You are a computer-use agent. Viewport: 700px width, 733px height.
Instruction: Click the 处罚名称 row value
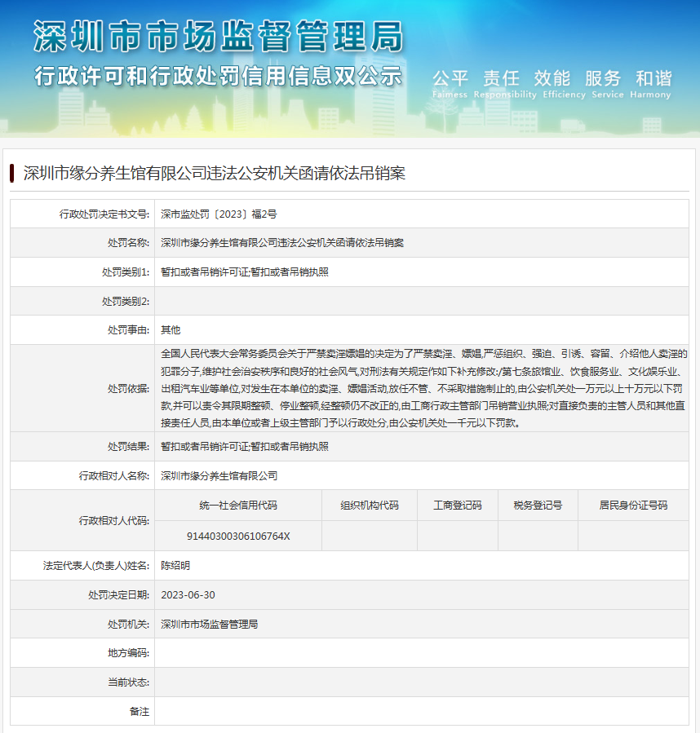pyautogui.click(x=282, y=243)
